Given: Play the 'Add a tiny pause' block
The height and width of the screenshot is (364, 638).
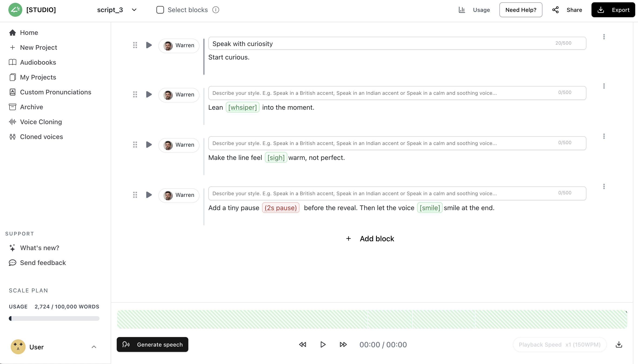Looking at the screenshot, I should [x=149, y=195].
